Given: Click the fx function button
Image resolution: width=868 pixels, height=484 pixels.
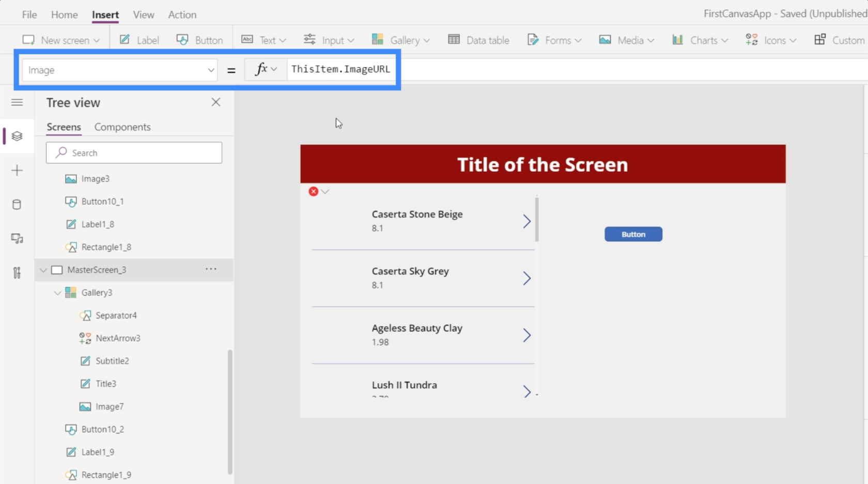Looking at the screenshot, I should [x=266, y=69].
